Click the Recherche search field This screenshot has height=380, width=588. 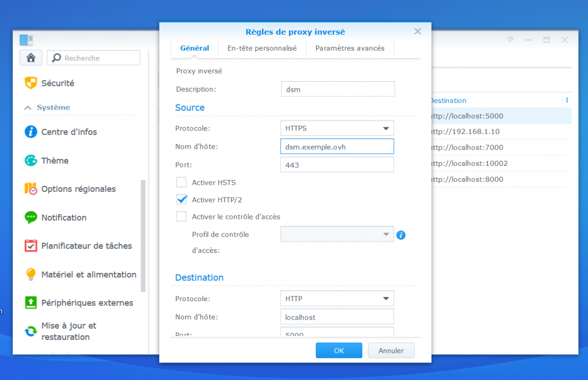point(93,58)
